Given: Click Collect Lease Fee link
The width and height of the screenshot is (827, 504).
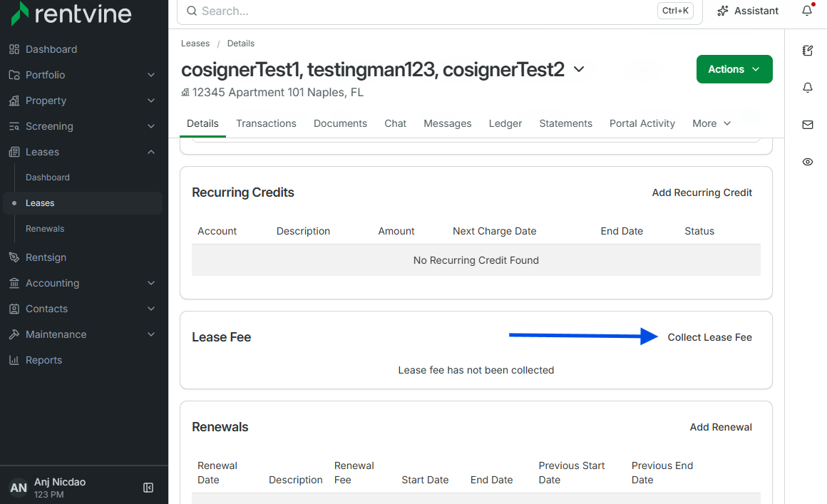Looking at the screenshot, I should pyautogui.click(x=709, y=337).
